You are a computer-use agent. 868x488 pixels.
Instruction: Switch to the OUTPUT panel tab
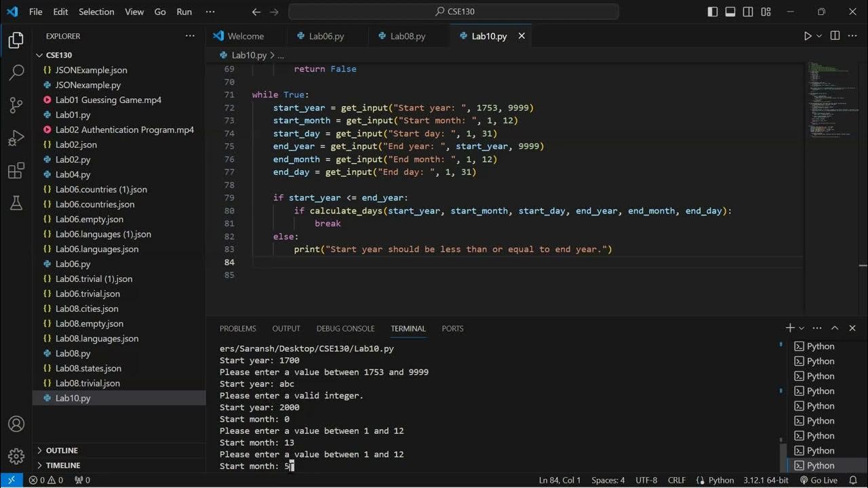(x=286, y=328)
